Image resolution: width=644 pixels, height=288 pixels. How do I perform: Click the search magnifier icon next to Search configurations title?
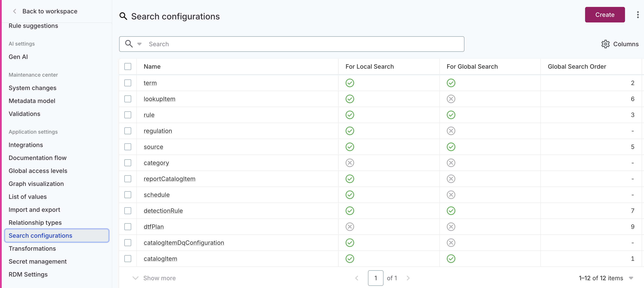[123, 16]
